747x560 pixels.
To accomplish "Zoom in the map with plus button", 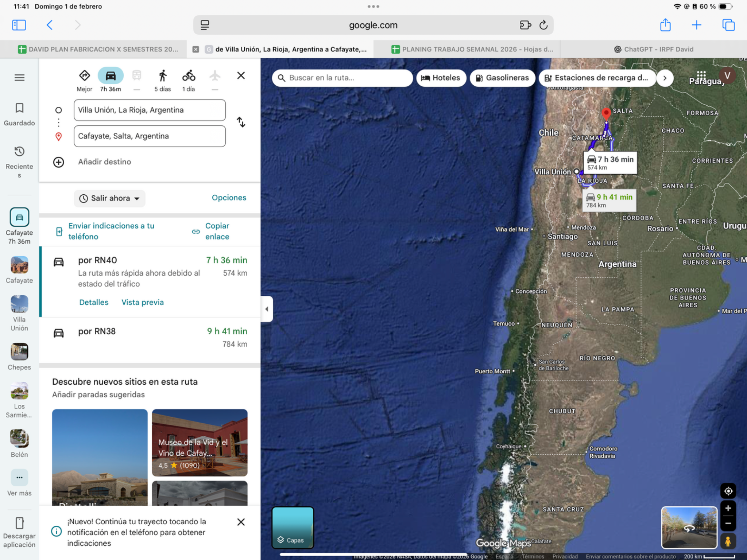I will pos(728,508).
